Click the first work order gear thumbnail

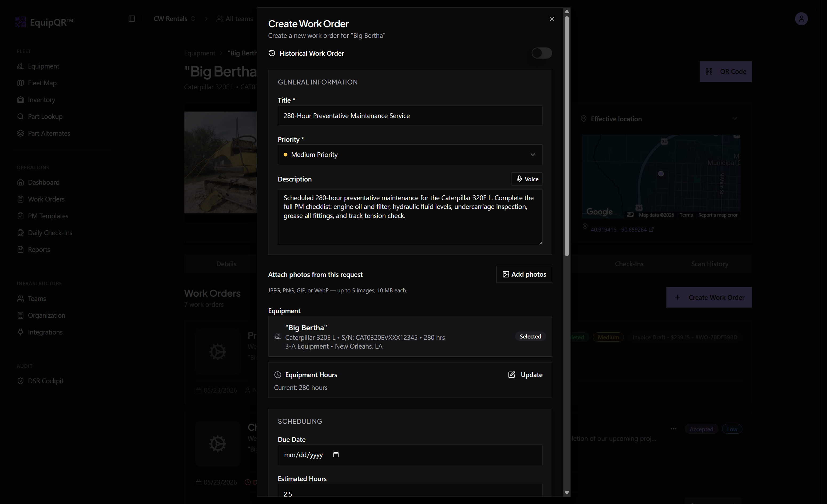(217, 352)
